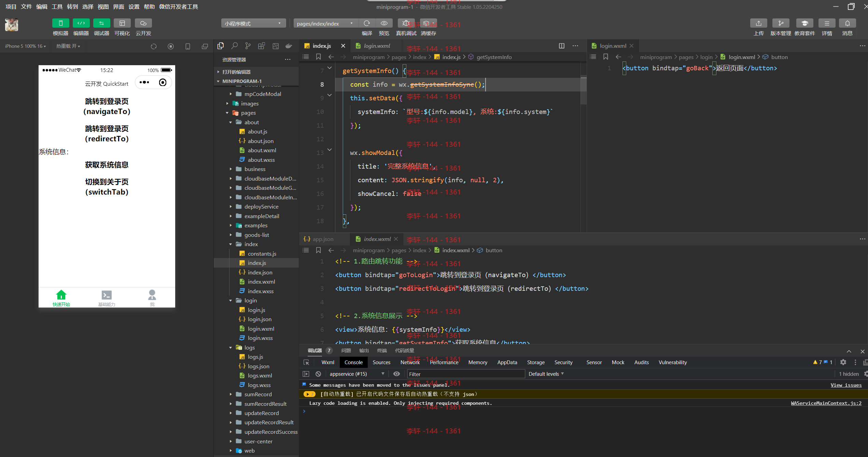The width and height of the screenshot is (868, 457).
Task: Switch to the AppData tab
Action: [x=507, y=362]
